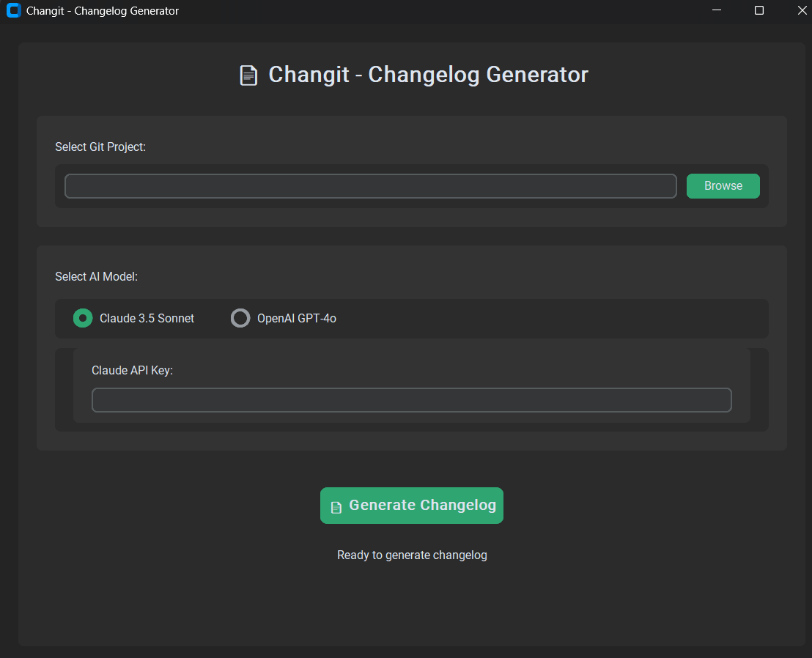Image resolution: width=812 pixels, height=658 pixels.
Task: Click the 'Ready to generate changelog' status text
Action: pyautogui.click(x=412, y=555)
